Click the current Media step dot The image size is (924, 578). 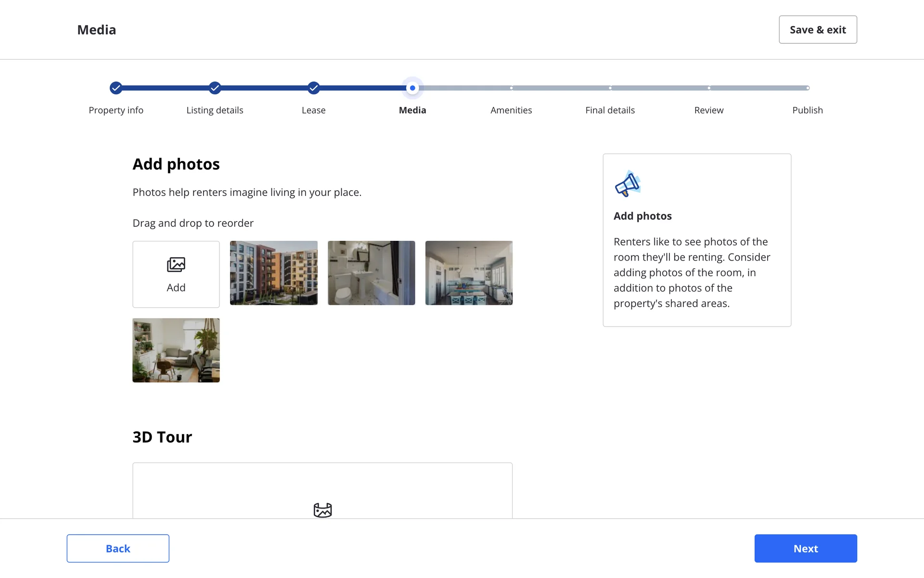point(412,88)
